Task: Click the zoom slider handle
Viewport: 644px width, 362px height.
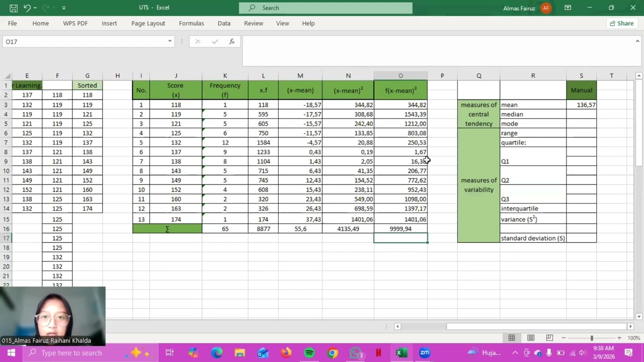Action: click(592, 338)
